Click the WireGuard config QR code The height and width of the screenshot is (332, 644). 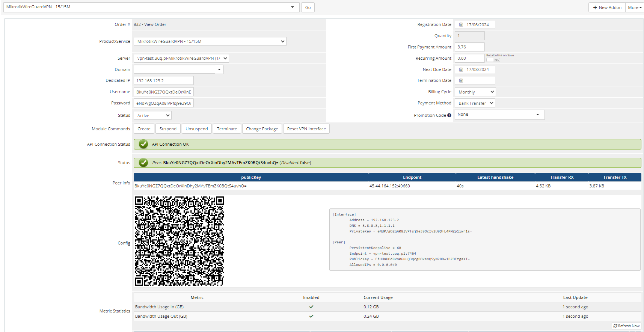(x=179, y=241)
